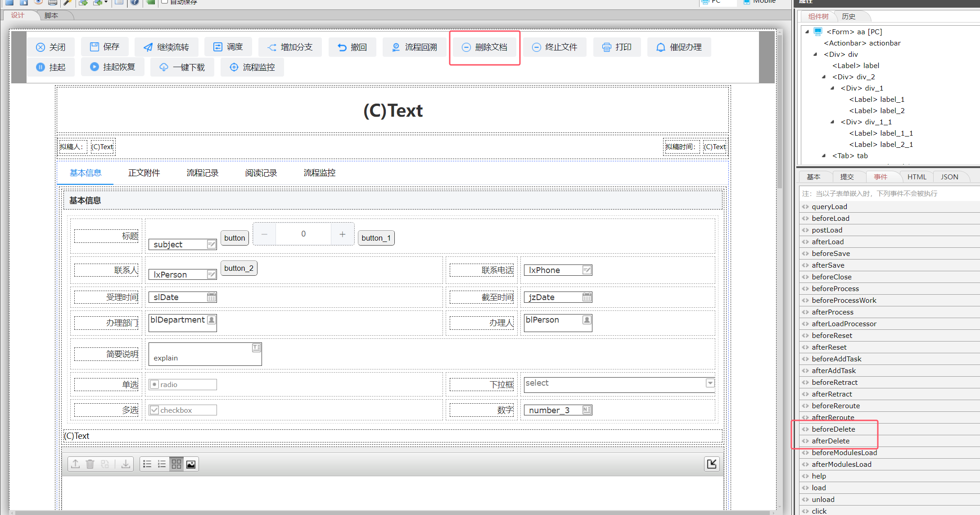The height and width of the screenshot is (515, 980).
Task: Click the 继续流转 action button
Action: [166, 47]
